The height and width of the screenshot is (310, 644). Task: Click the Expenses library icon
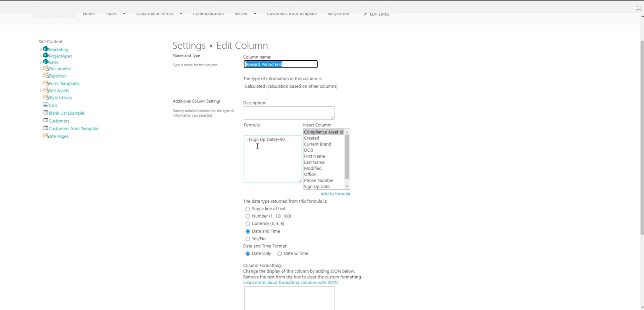[46, 75]
